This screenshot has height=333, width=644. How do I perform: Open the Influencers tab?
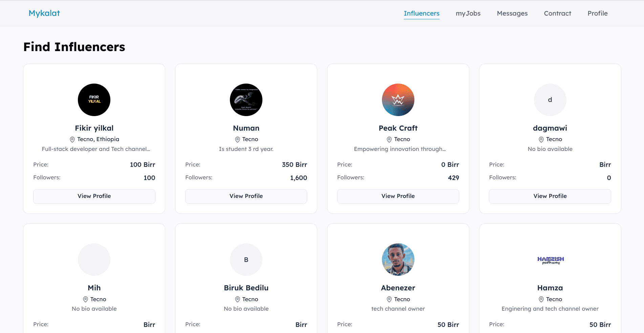click(x=422, y=14)
